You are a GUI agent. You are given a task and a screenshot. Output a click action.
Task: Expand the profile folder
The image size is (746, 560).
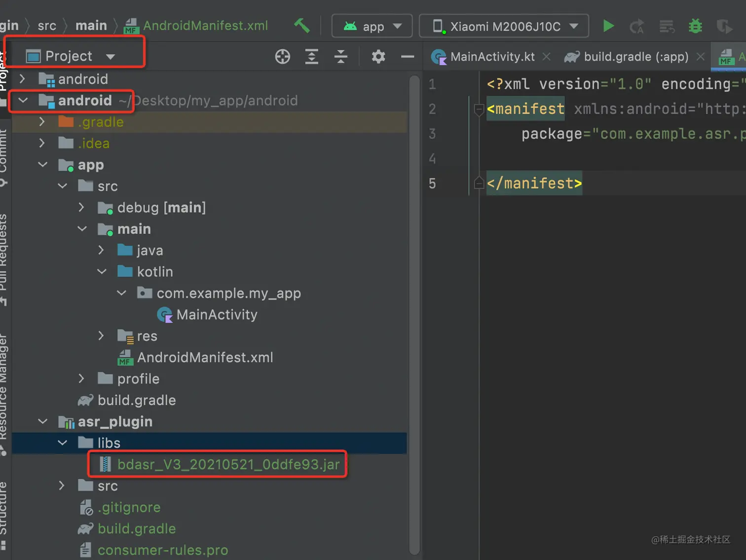point(82,378)
